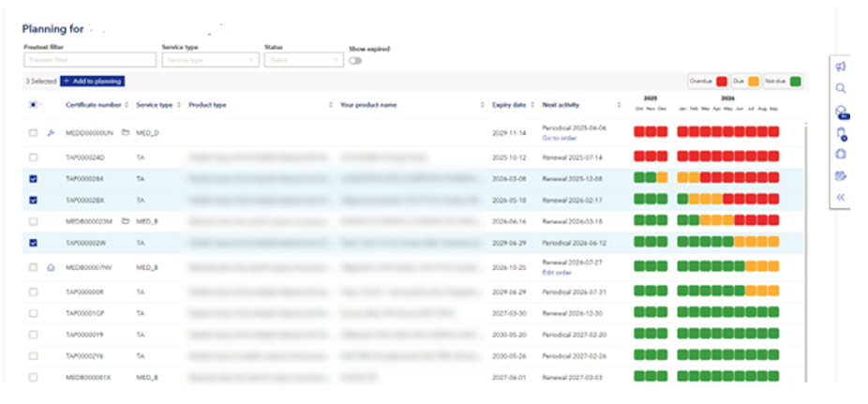This screenshot has height=404, width=868.
Task: Click folder icon next to MEDB000023M
Action: click(x=124, y=221)
